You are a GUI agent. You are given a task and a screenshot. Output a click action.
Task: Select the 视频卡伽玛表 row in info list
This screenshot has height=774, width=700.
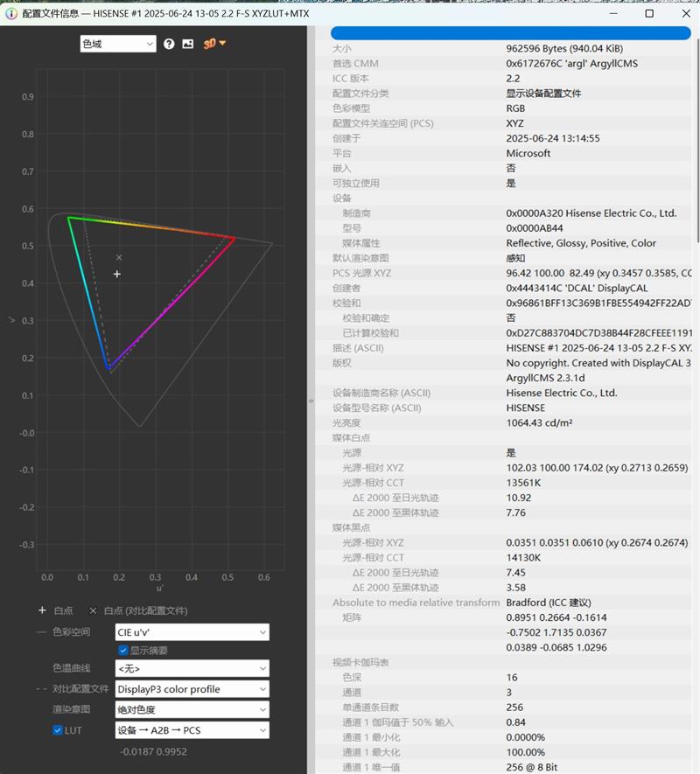click(x=360, y=662)
